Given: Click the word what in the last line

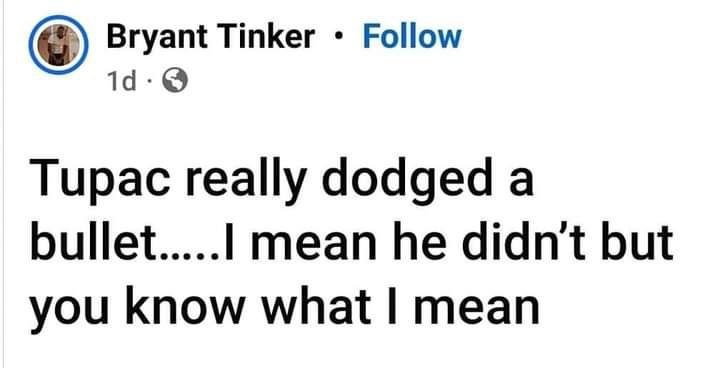Looking at the screenshot, I should pos(316,304).
